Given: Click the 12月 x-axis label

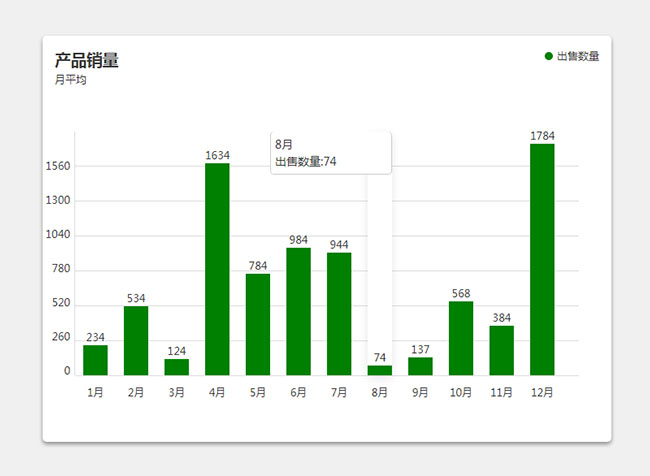Looking at the screenshot, I should point(542,393).
